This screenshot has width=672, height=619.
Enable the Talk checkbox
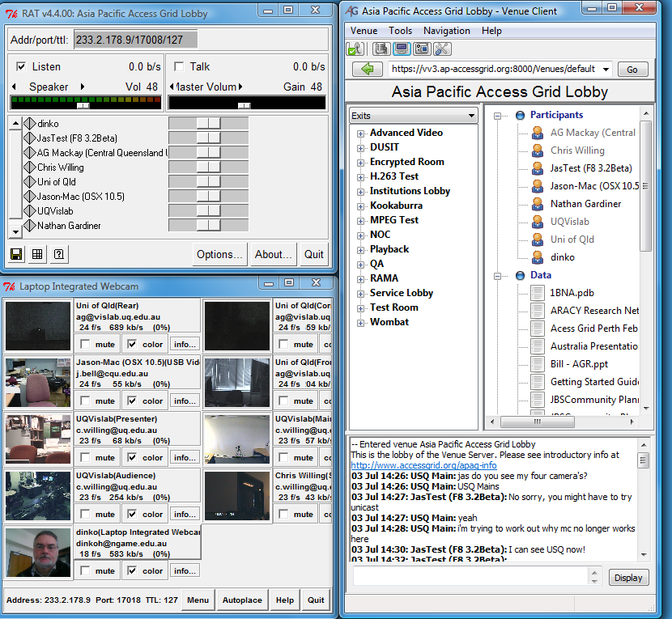[x=179, y=67]
